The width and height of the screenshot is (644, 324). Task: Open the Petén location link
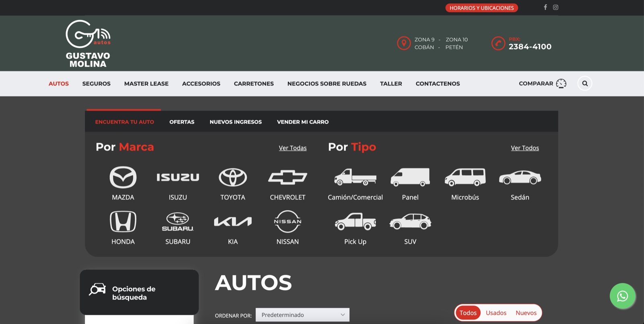454,47
